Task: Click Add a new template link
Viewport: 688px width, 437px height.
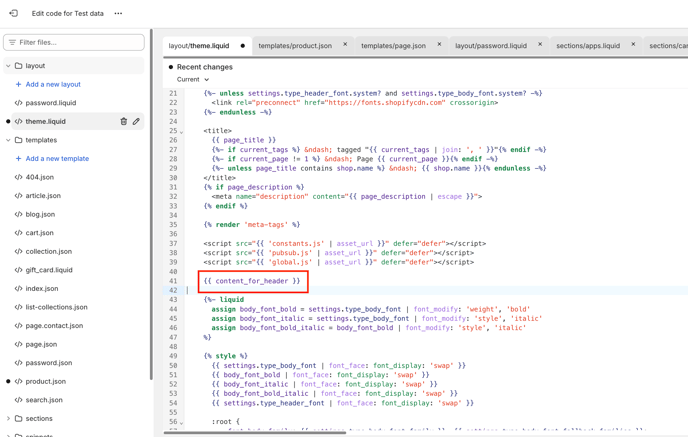Action: [x=57, y=158]
